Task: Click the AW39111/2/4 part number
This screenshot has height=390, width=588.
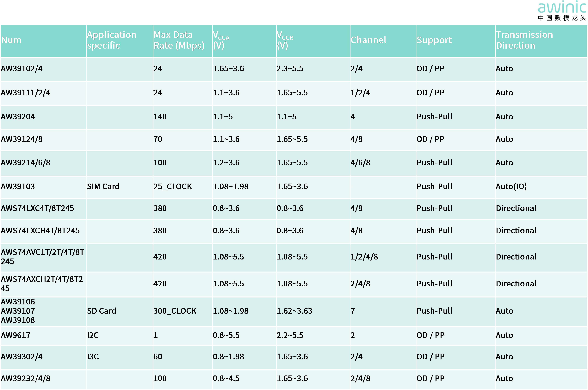Action: click(25, 93)
